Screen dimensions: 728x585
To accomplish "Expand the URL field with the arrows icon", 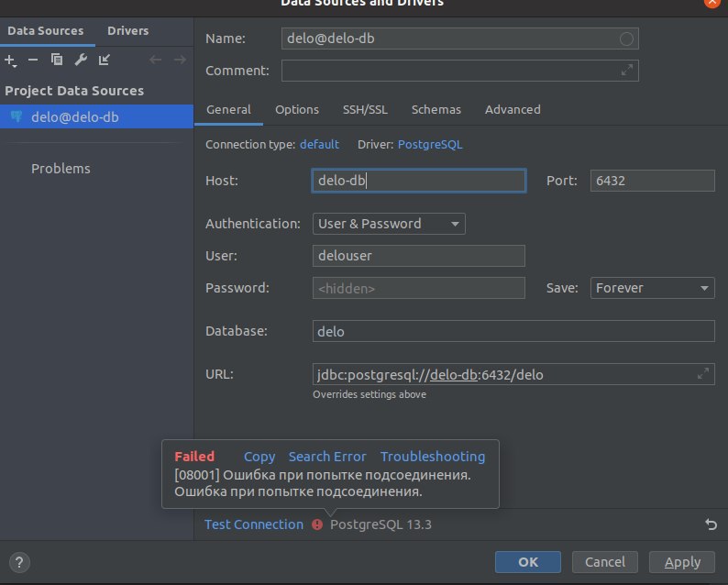I will [703, 374].
